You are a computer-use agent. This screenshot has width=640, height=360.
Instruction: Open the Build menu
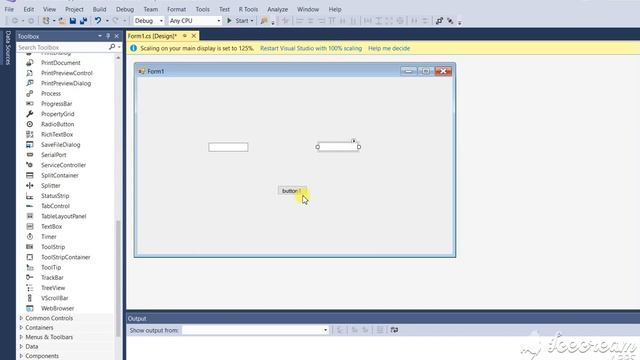[x=99, y=9]
